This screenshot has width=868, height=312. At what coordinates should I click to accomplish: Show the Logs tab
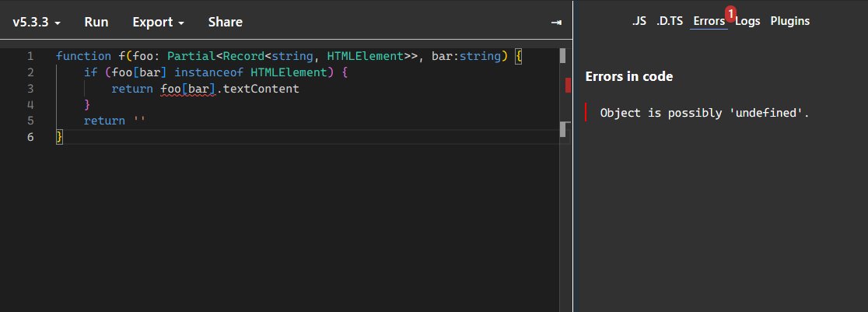coord(747,21)
